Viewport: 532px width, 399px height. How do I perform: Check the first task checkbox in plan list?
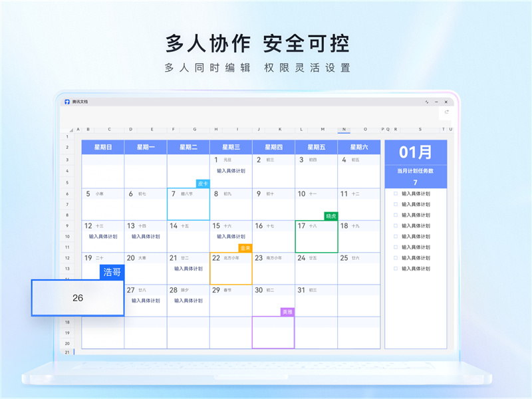point(396,194)
